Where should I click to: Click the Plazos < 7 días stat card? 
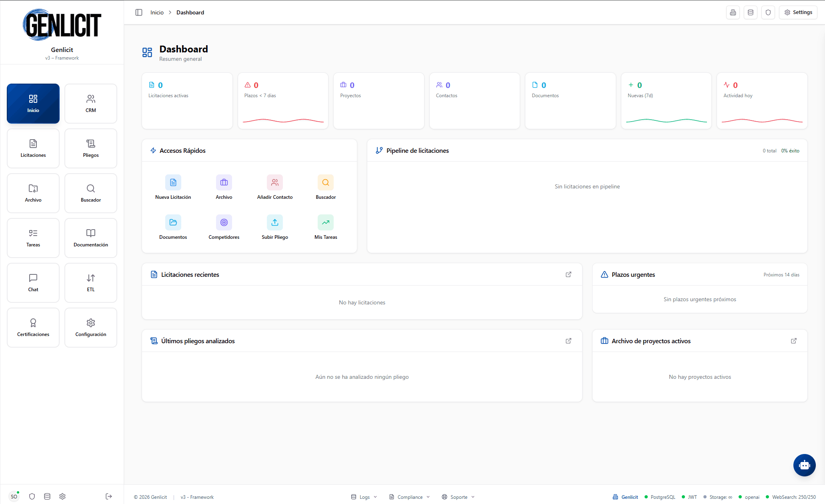pos(283,101)
